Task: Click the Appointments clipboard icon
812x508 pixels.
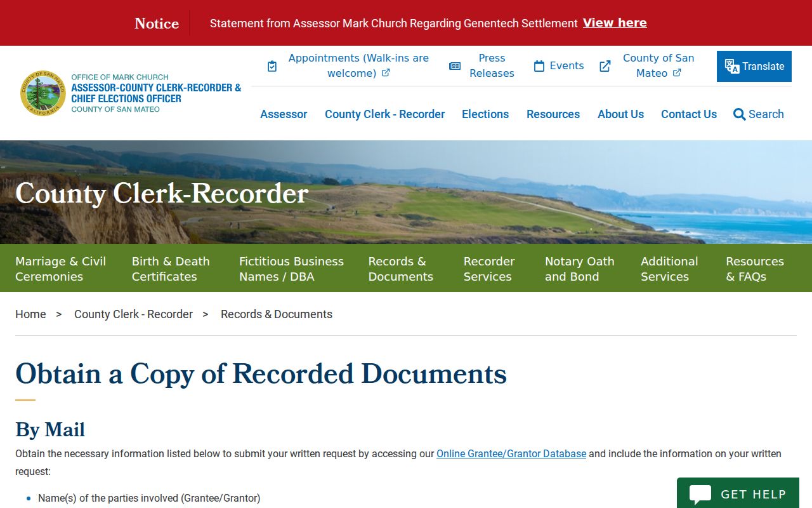Action: pos(272,66)
